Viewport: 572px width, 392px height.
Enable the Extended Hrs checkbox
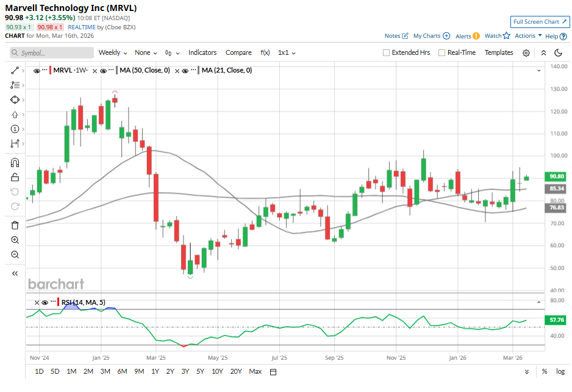[386, 52]
